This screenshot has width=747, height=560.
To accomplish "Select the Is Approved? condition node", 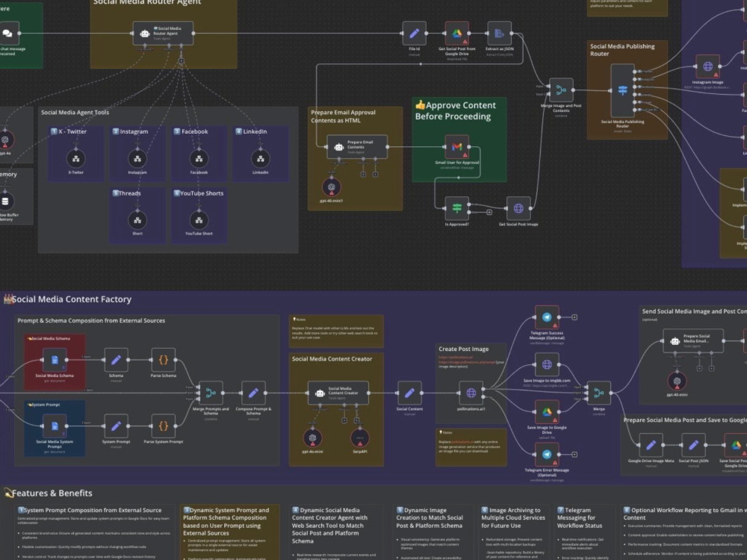I will [457, 208].
